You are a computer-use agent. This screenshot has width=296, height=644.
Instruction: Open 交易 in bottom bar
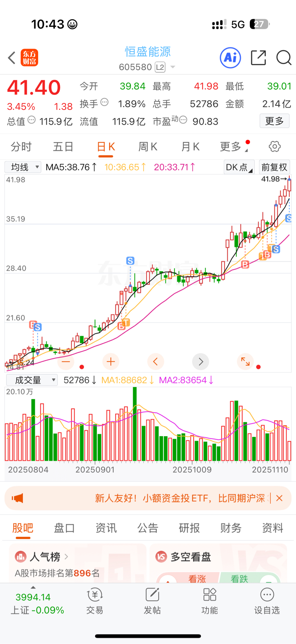point(94,601)
